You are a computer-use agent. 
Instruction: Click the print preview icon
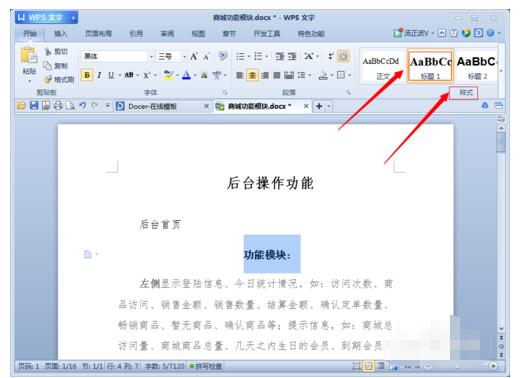[x=70, y=106]
